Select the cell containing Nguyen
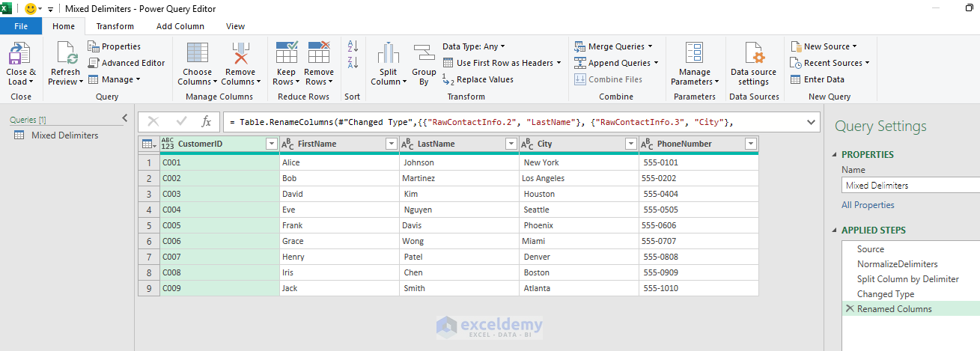 click(459, 210)
